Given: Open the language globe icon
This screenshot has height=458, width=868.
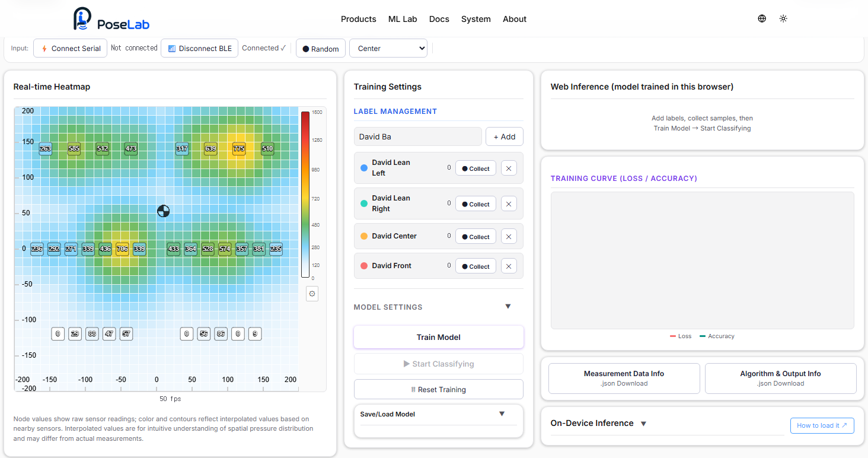Looking at the screenshot, I should pyautogui.click(x=762, y=18).
